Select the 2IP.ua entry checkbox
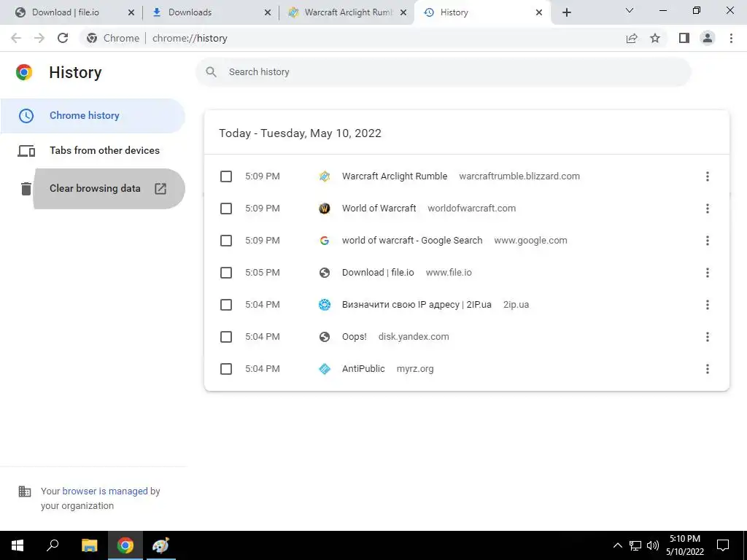 click(226, 305)
